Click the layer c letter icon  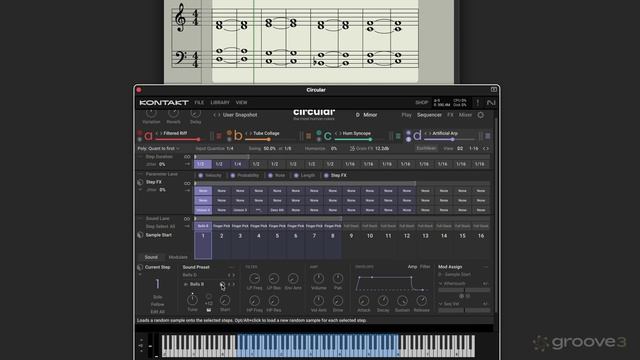pos(327,136)
